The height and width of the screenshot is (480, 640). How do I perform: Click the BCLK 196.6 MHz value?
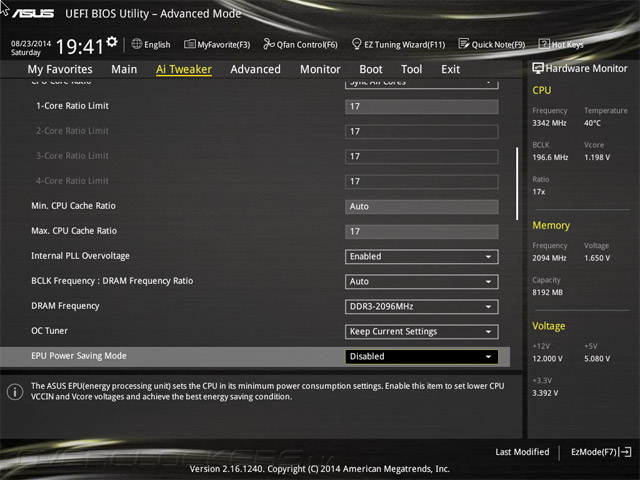tap(550, 157)
